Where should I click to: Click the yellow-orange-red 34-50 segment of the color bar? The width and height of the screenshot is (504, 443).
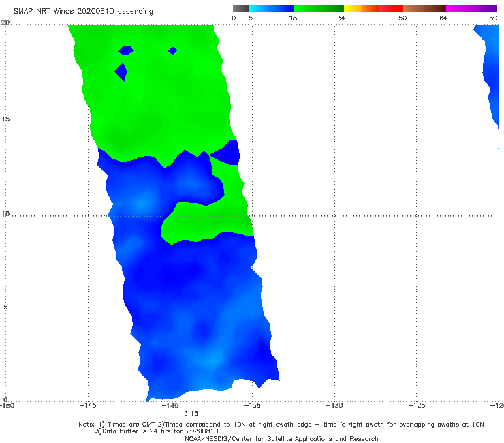point(373,8)
